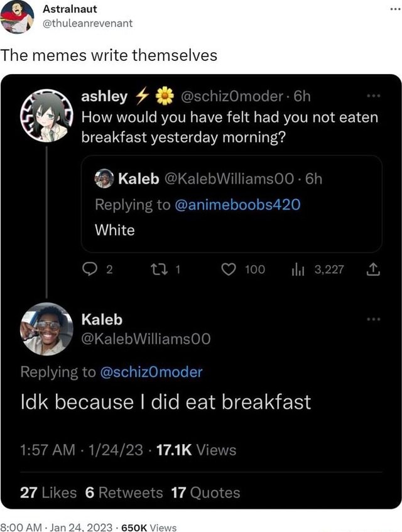Screen dimensions: 402x532
Task: Show the 6 Retweets list
Action: (123, 492)
